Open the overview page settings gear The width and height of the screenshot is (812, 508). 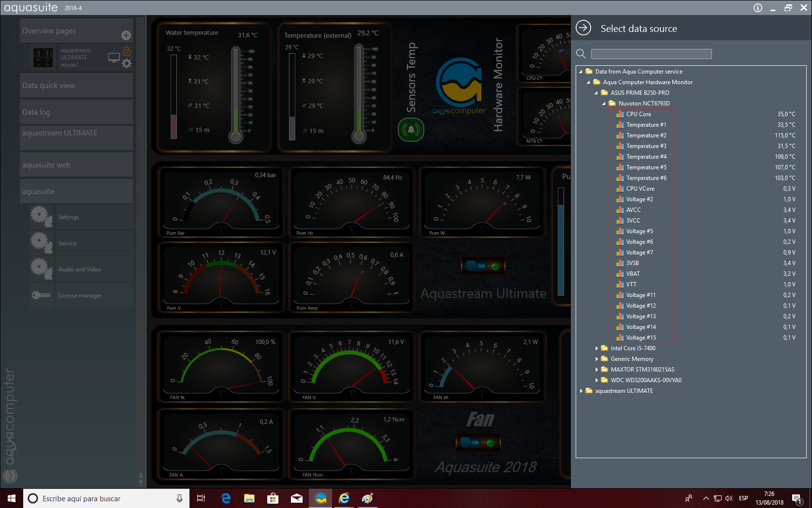[127, 63]
